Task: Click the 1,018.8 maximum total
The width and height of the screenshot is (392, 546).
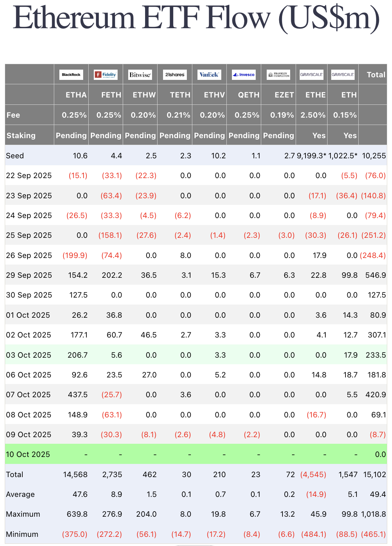Action: click(374, 514)
